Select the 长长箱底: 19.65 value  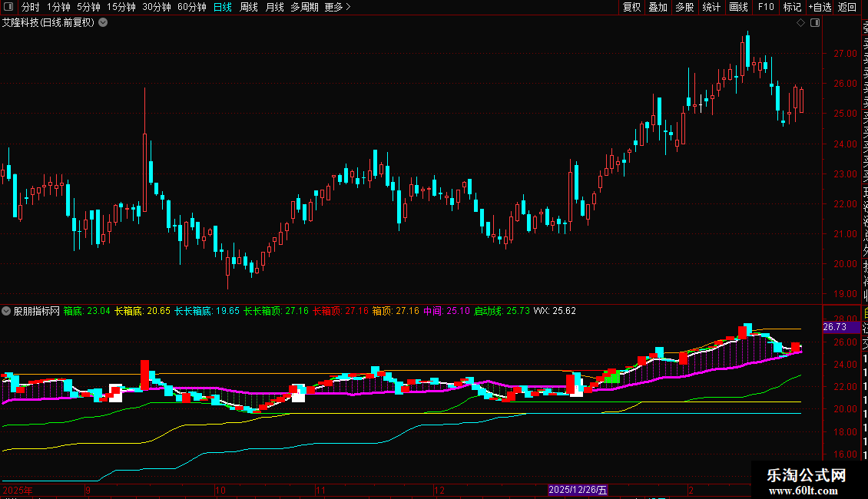tap(207, 311)
